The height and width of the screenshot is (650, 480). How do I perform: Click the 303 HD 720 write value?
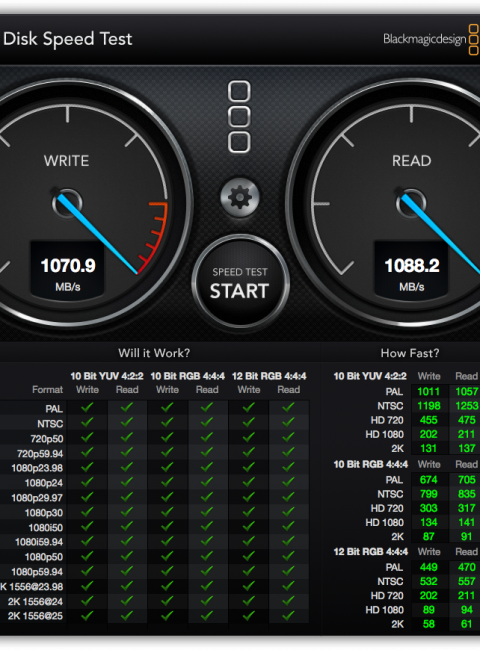[429, 508]
